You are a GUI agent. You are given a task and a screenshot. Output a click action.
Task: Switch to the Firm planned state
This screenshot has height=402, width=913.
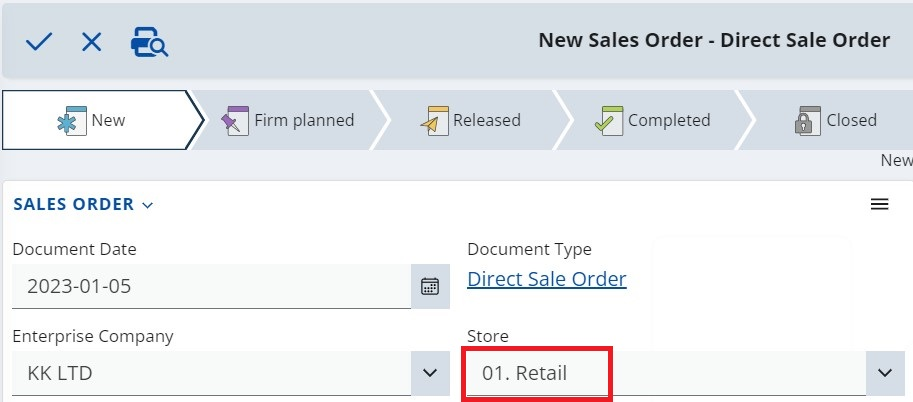click(x=288, y=120)
